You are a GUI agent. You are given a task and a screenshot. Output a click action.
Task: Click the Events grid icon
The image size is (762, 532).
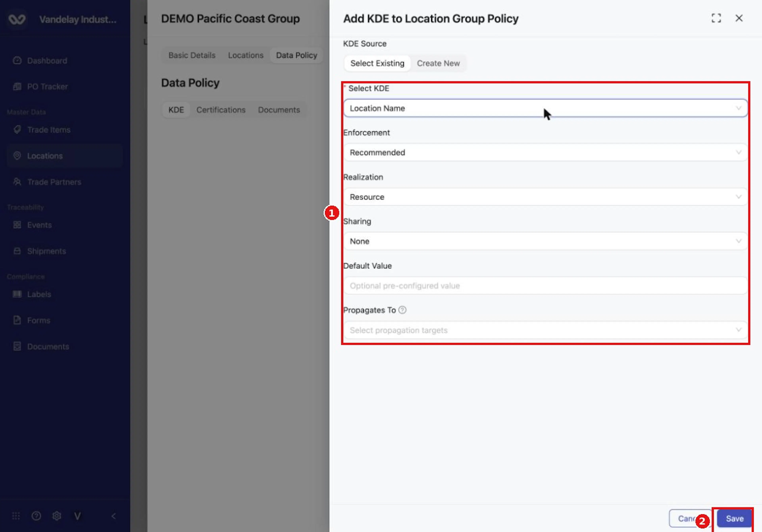(17, 225)
